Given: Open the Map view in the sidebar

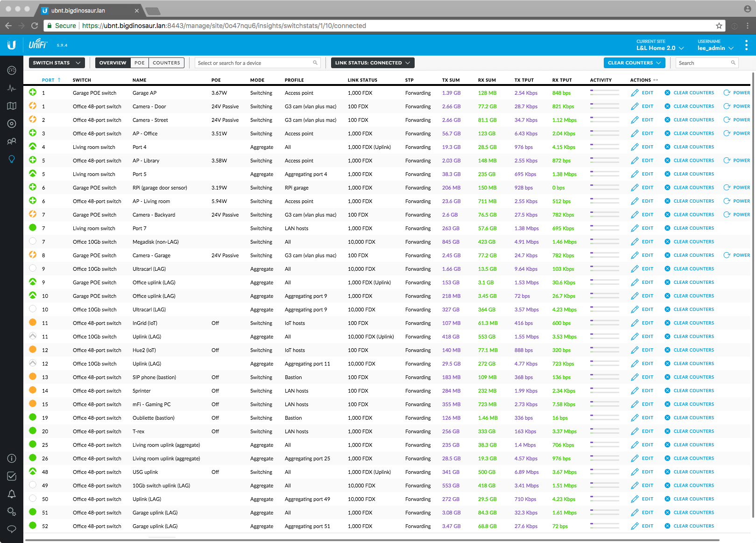Looking at the screenshot, I should [12, 106].
